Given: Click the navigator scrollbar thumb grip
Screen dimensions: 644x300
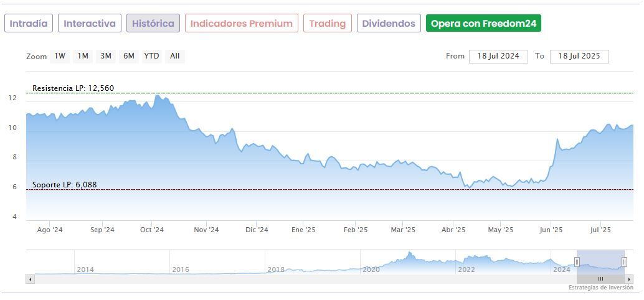Looking at the screenshot, I should [x=600, y=279].
